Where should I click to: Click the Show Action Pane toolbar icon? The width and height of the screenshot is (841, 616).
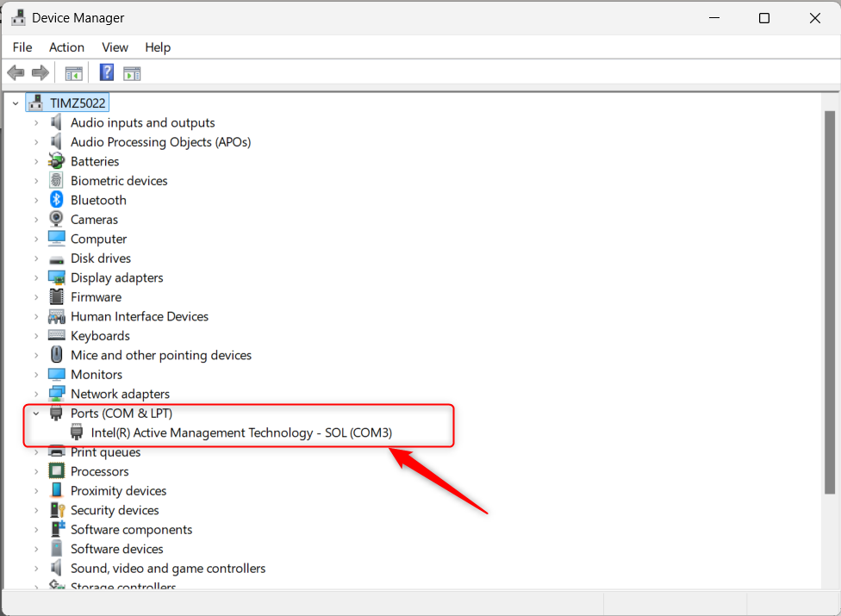pos(132,72)
